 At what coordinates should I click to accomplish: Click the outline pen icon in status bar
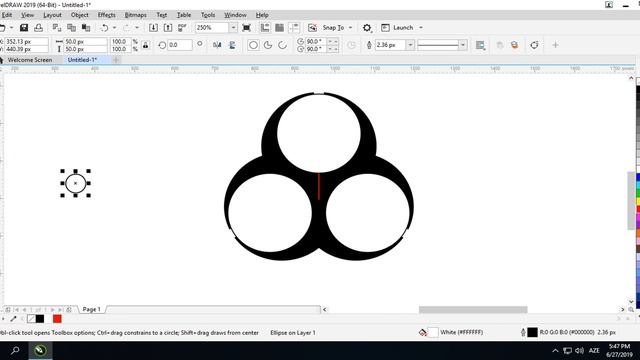(523, 333)
